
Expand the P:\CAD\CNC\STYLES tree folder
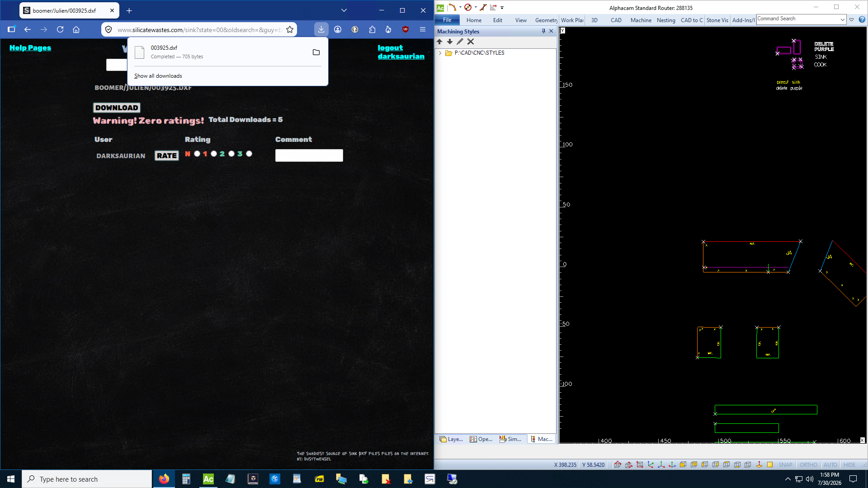click(x=440, y=53)
